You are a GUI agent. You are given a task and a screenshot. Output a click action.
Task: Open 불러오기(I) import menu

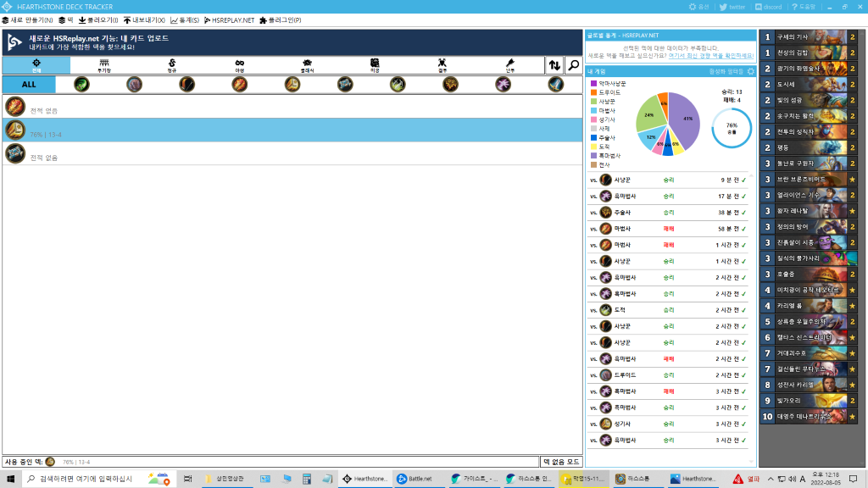click(x=98, y=20)
